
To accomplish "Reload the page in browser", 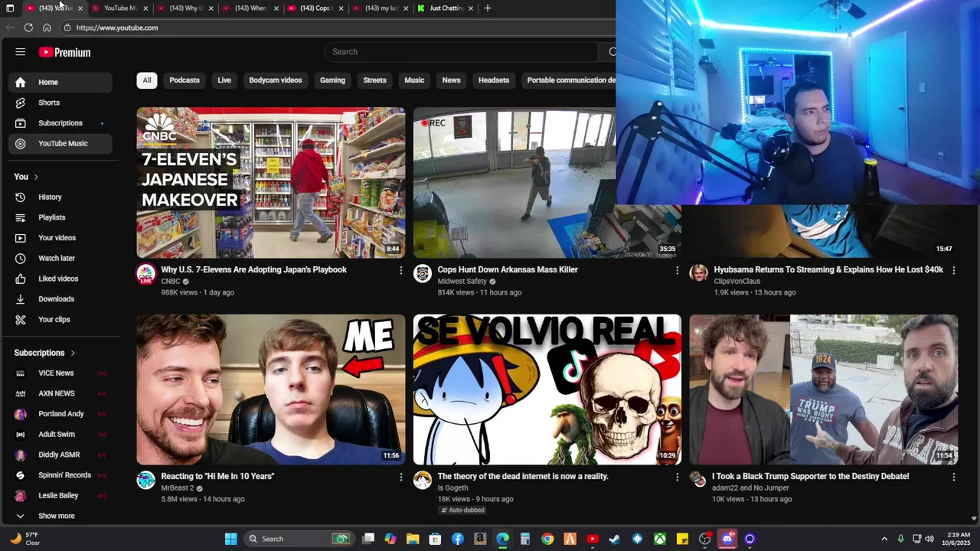I will coord(28,28).
